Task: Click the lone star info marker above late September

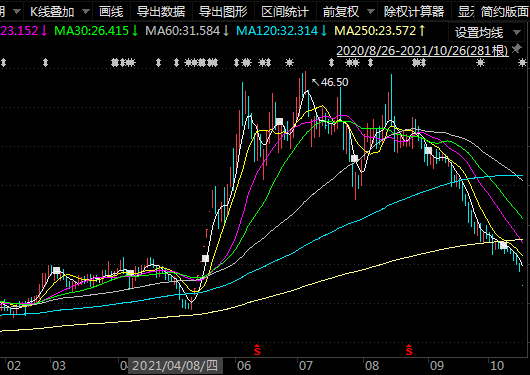Action: (x=480, y=63)
